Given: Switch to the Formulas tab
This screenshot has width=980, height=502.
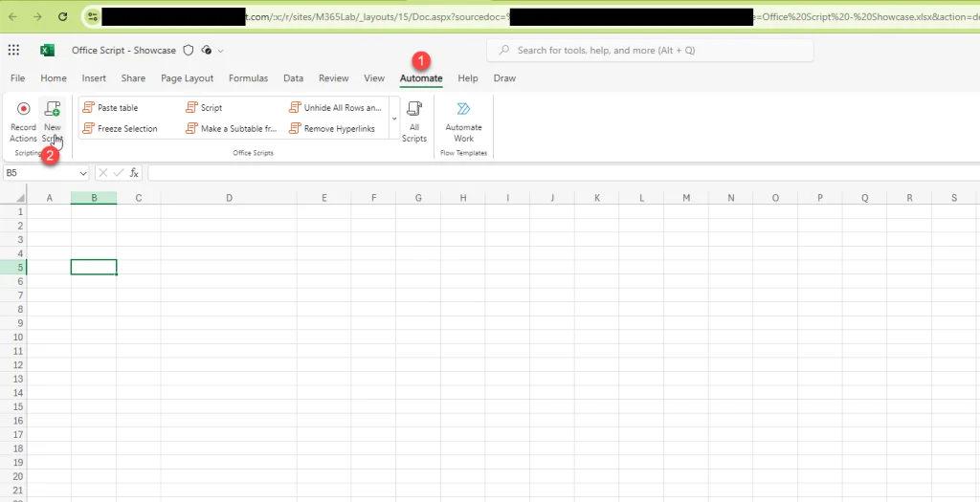Looking at the screenshot, I should pyautogui.click(x=248, y=78).
